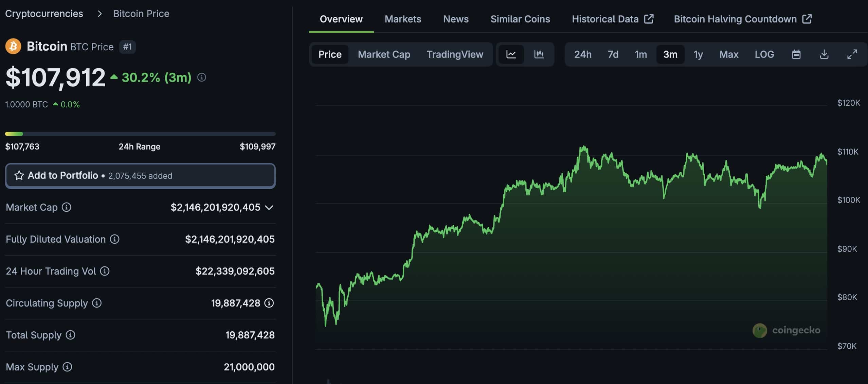Click the $100K y-axis label

click(x=849, y=200)
